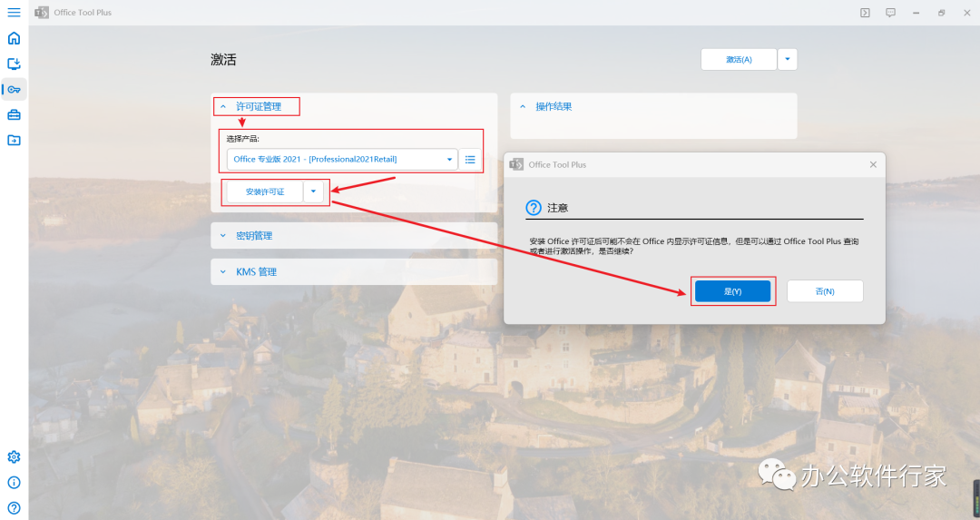Click the question icon beside 注意 in the dialog
980x520 pixels.
click(x=534, y=208)
